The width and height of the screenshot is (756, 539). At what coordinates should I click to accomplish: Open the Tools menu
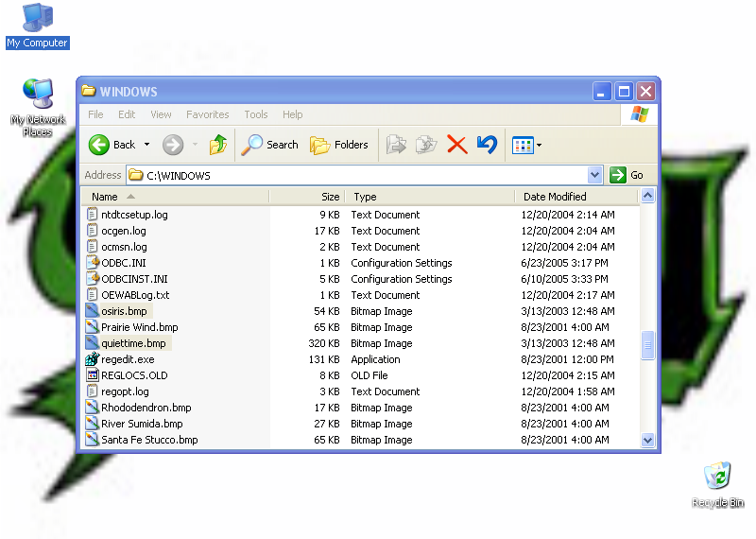tap(255, 114)
